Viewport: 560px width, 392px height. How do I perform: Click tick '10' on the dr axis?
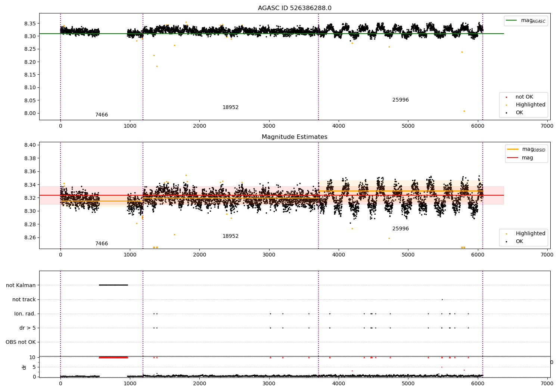(32, 358)
